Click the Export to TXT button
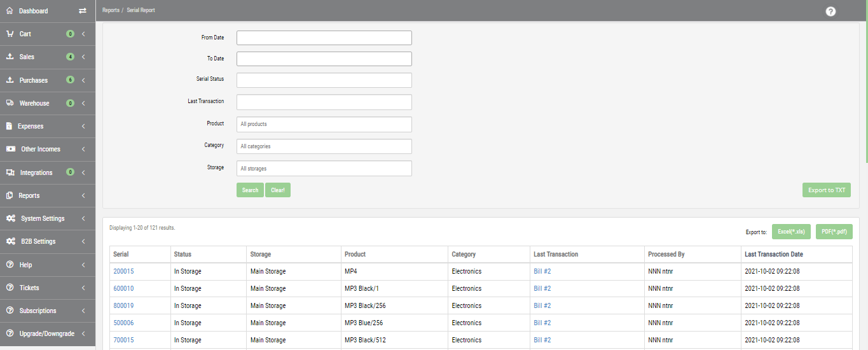 point(826,190)
